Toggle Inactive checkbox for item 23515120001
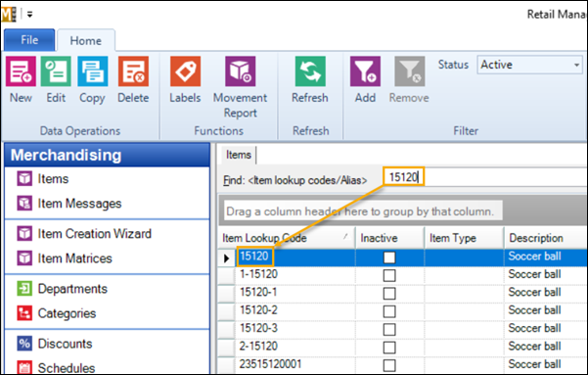Image resolution: width=588 pixels, height=375 pixels. tap(389, 365)
